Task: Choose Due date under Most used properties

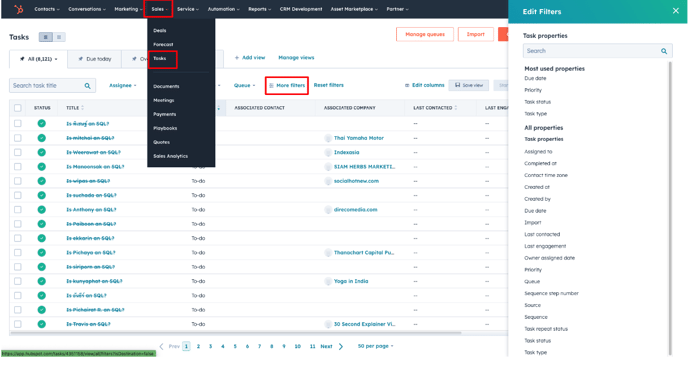Action: click(535, 79)
